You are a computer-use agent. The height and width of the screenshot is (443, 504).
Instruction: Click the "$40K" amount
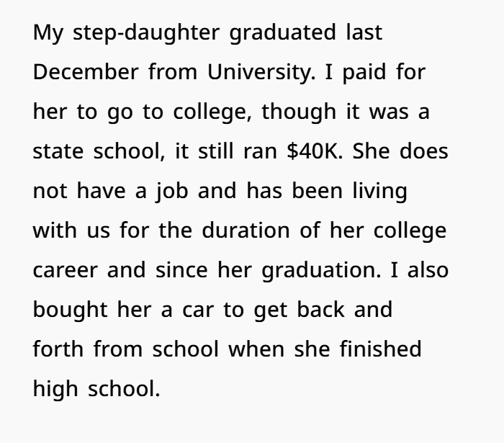point(316,152)
